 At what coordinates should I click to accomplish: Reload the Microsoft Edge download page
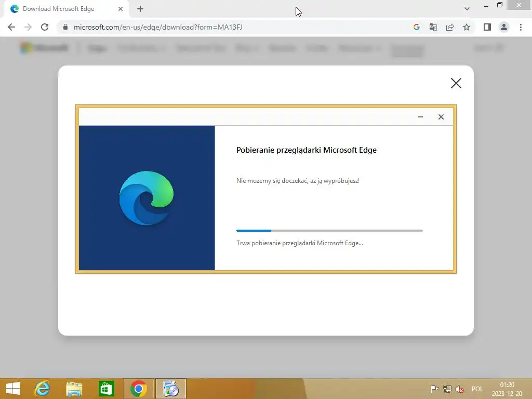click(45, 27)
